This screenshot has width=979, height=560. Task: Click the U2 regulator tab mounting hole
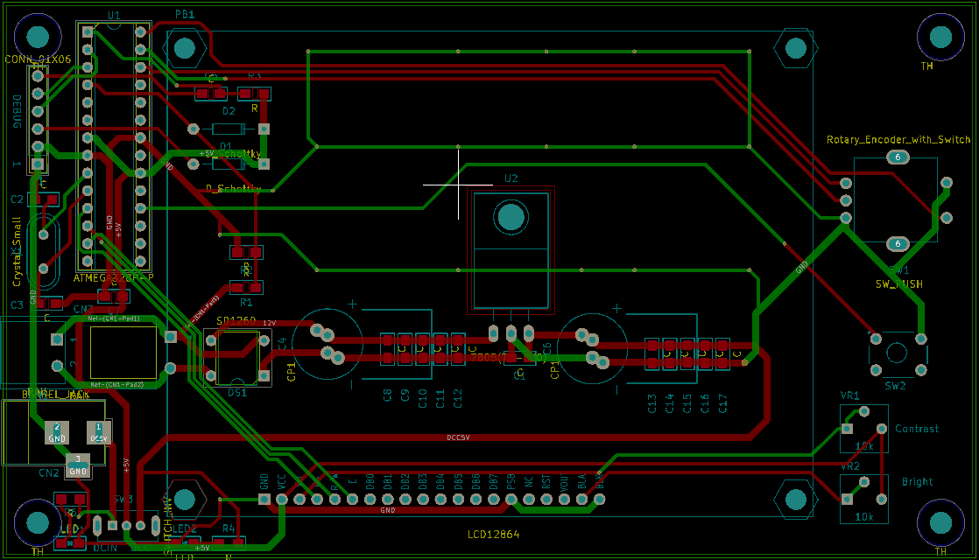pyautogui.click(x=511, y=217)
